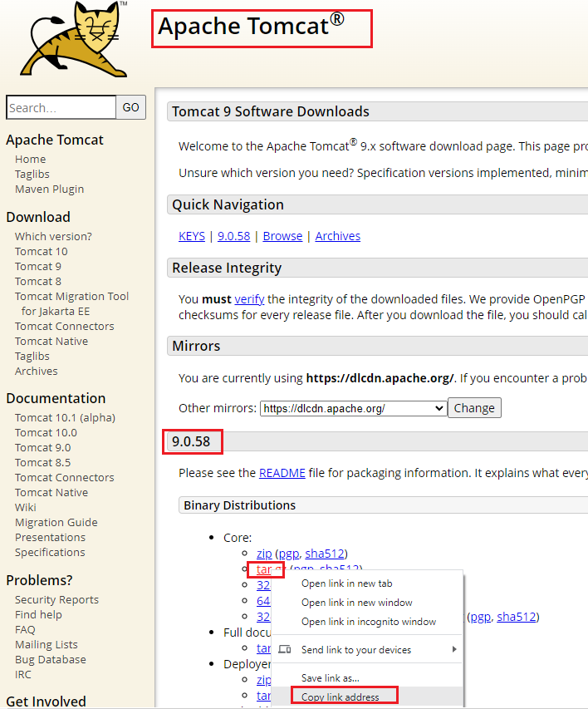This screenshot has height=709, width=588.
Task: Open Tomcat Native under Download section
Action: tap(51, 341)
